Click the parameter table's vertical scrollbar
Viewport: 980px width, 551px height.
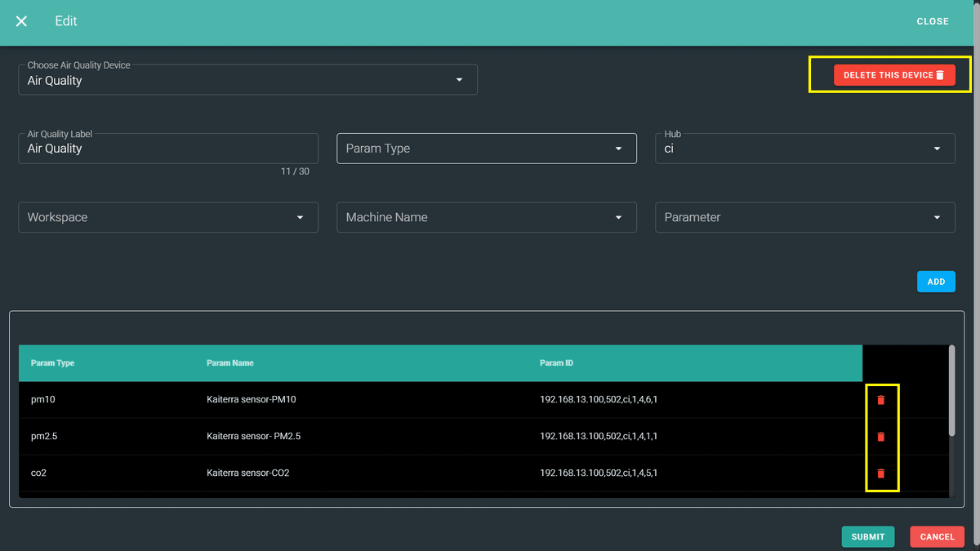[x=951, y=392]
